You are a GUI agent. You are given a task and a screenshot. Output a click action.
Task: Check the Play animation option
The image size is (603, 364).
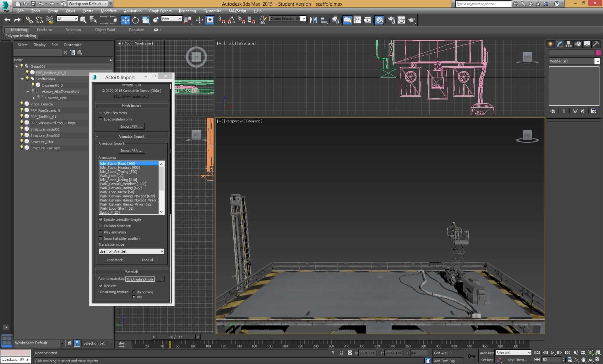[x=100, y=232]
